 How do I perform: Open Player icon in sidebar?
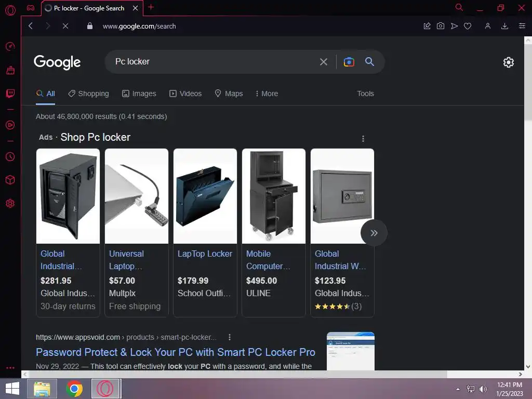10,125
